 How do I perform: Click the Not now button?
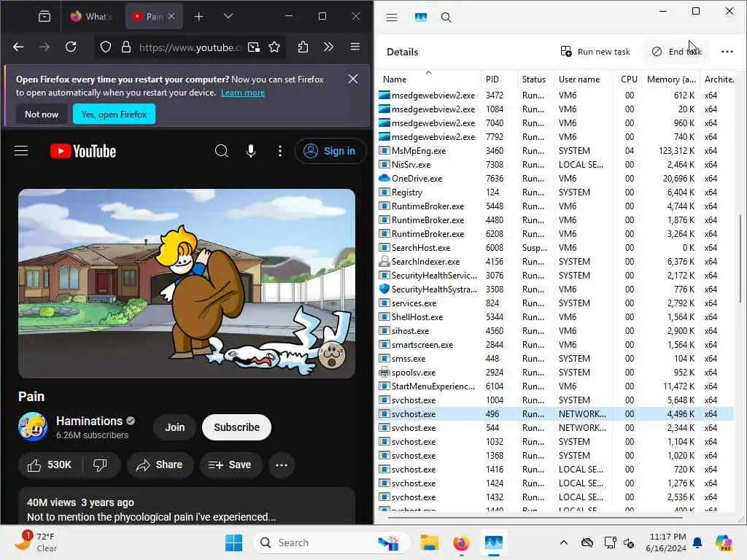[42, 114]
